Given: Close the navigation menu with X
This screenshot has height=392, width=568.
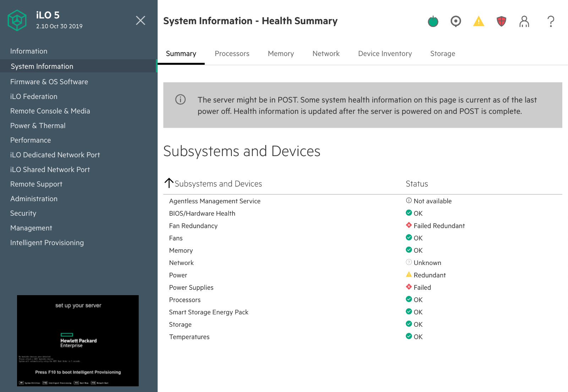Looking at the screenshot, I should 141,20.
